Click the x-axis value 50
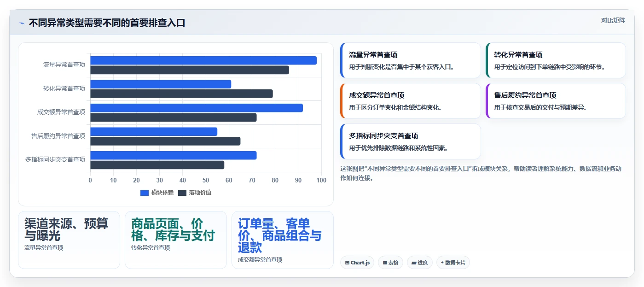This screenshot has height=287, width=644. coord(206,180)
